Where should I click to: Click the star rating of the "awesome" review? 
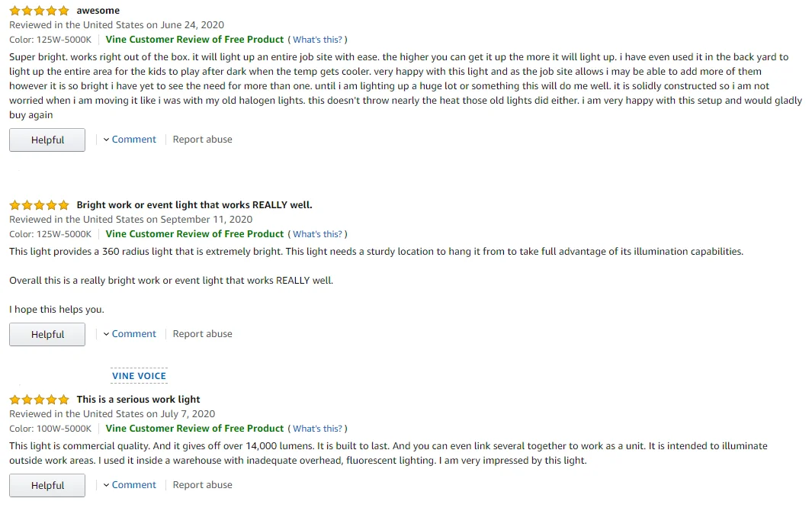pyautogui.click(x=39, y=11)
